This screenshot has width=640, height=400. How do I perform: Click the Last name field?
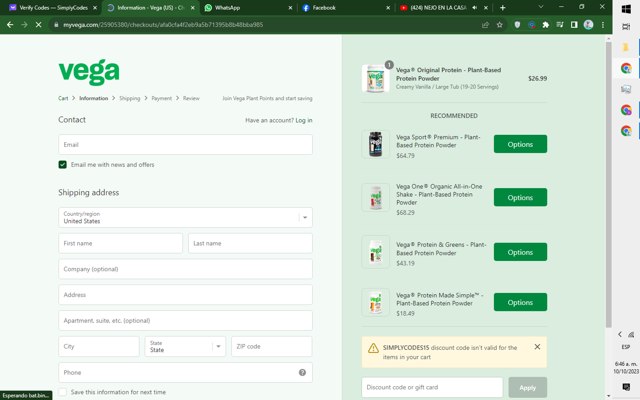(250, 243)
